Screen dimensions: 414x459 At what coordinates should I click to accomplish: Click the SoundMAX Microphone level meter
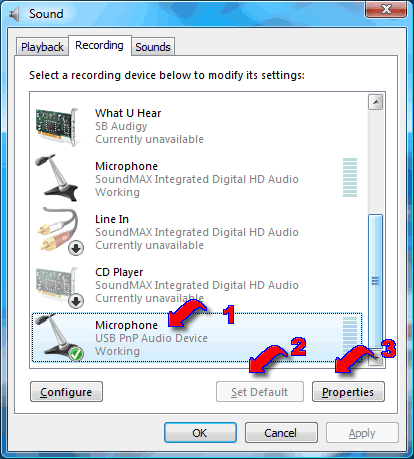click(x=350, y=178)
